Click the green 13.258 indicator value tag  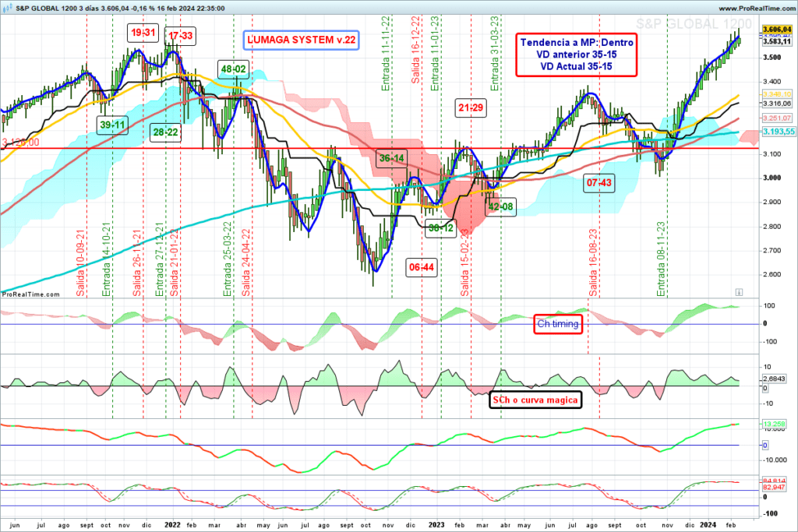pyautogui.click(x=774, y=424)
